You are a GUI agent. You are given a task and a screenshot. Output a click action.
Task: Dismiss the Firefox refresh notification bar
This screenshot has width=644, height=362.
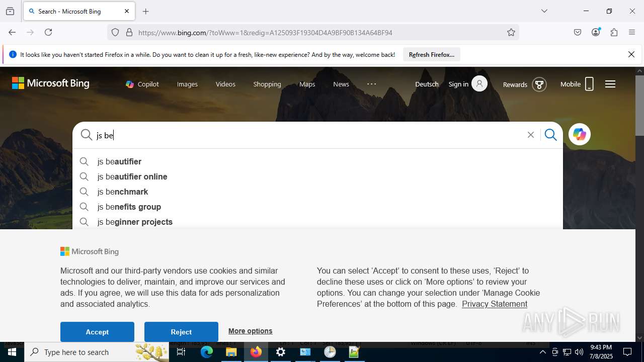click(x=631, y=54)
